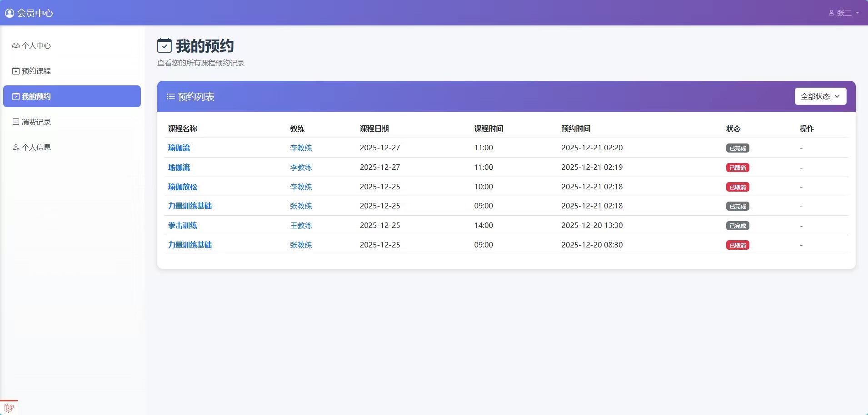Click the 状态 column header
The width and height of the screenshot is (868, 415).
(733, 129)
